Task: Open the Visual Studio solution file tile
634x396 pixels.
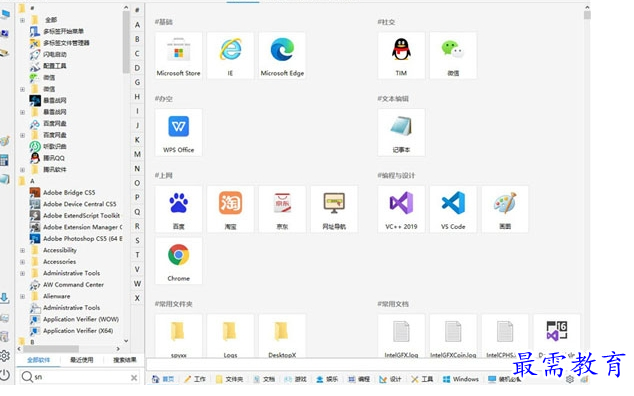Action: (x=557, y=337)
